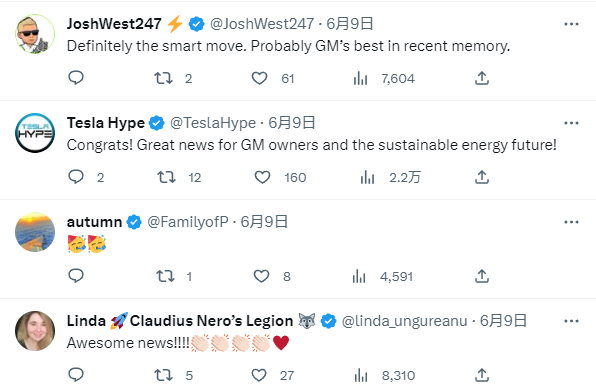
Task: Open more options on JoshWest247's tweet
Action: coord(571,24)
